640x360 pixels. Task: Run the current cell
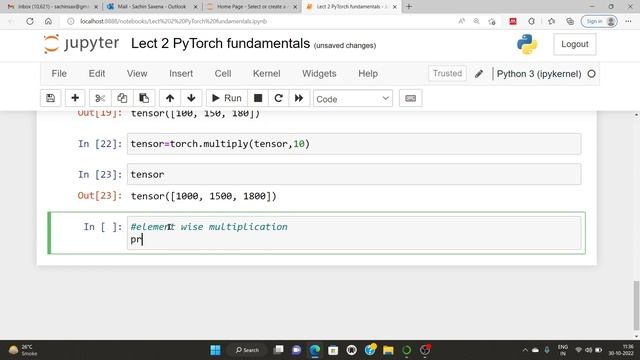click(227, 98)
